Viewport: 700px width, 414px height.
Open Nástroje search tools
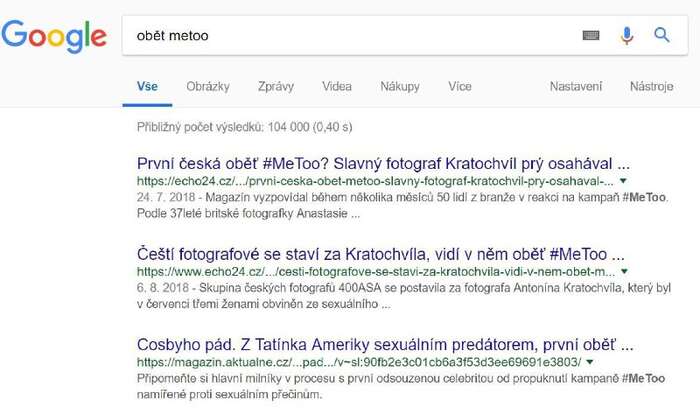[x=652, y=86]
